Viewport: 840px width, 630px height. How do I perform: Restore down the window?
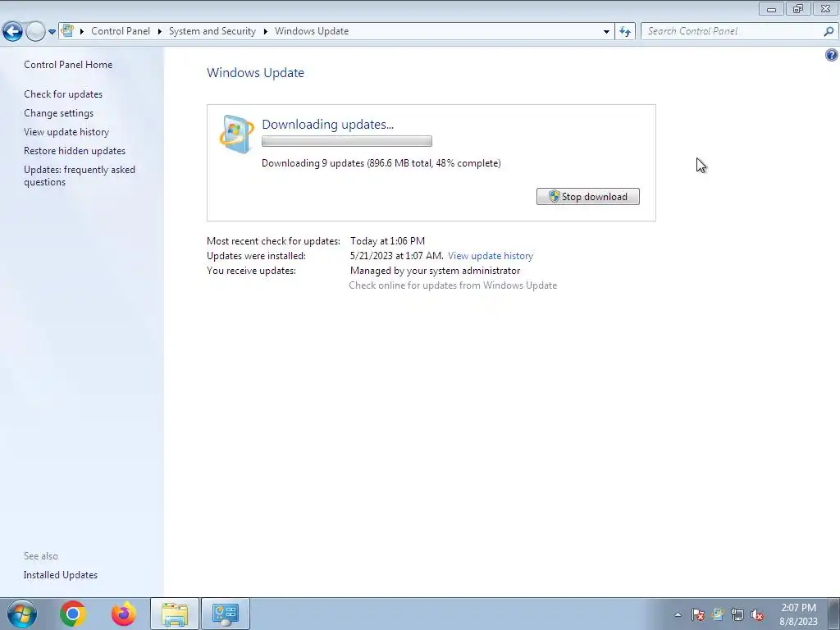point(798,8)
